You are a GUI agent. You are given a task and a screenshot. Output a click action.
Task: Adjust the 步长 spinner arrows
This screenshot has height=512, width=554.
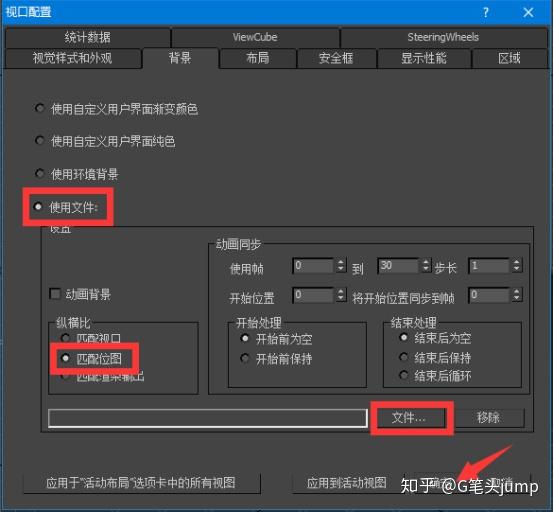517,266
